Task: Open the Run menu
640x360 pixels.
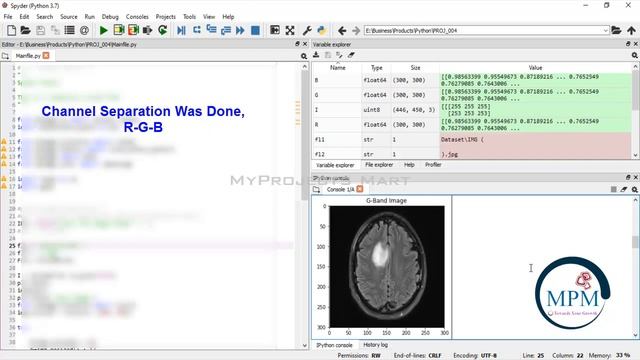Action: tap(89, 17)
